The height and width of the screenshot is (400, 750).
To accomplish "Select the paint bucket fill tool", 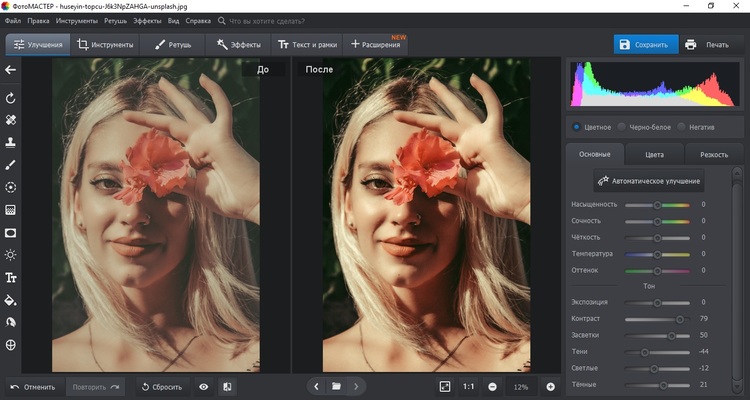I will coord(11,300).
